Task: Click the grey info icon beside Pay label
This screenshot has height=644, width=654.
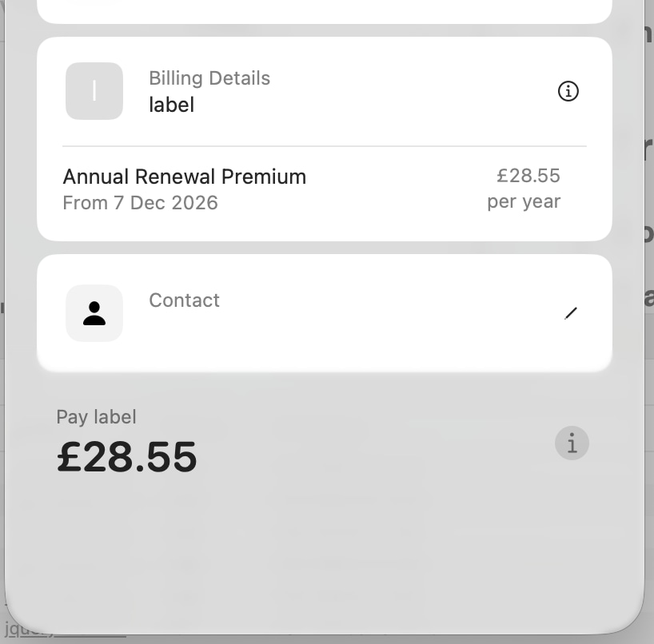Action: [572, 443]
